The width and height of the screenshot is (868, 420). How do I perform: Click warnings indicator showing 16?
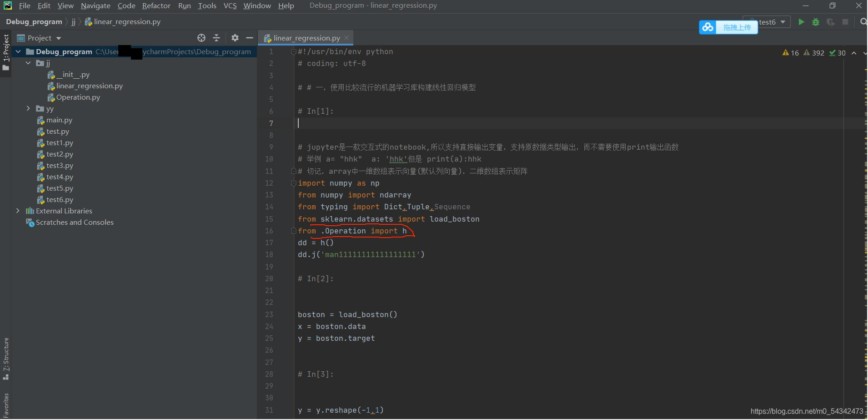[x=790, y=53]
